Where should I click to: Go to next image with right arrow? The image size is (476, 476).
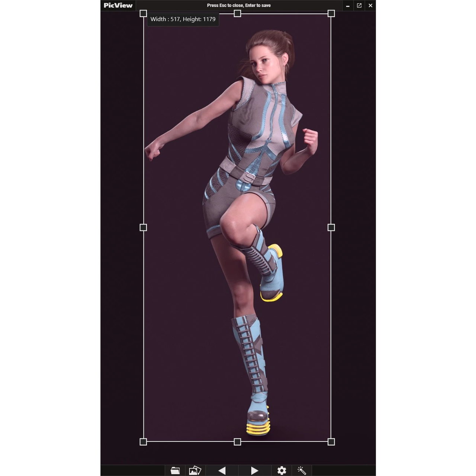(254, 470)
